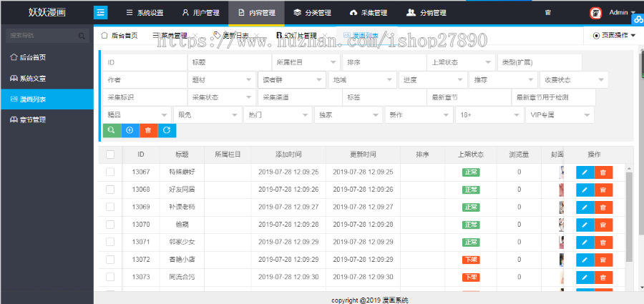Check the box for row 13070
This screenshot has height=304, width=644.
click(110, 225)
